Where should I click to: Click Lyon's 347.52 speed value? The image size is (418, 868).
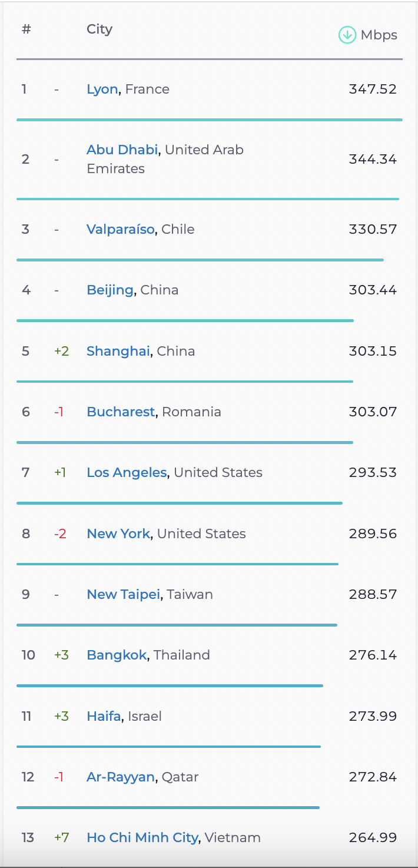pyautogui.click(x=373, y=90)
